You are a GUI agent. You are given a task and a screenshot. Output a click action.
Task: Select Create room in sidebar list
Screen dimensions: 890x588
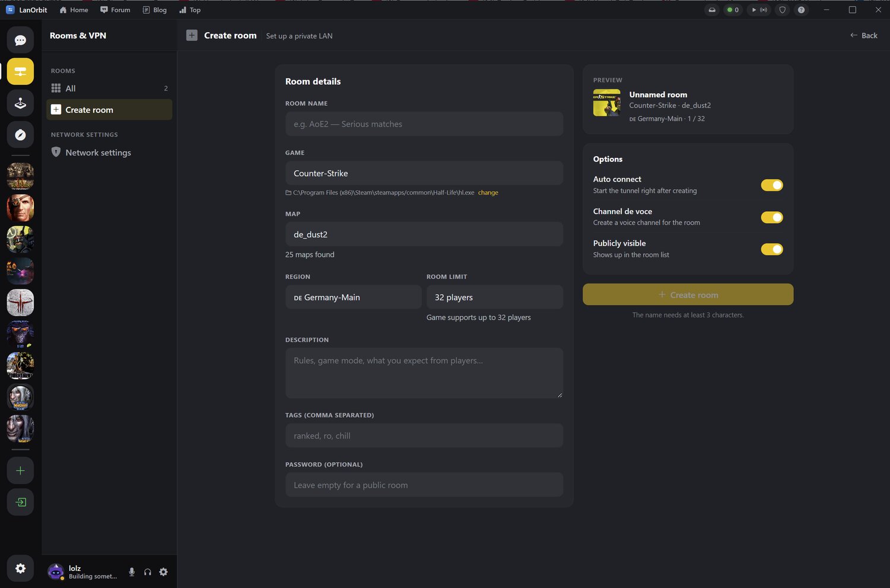tap(109, 110)
